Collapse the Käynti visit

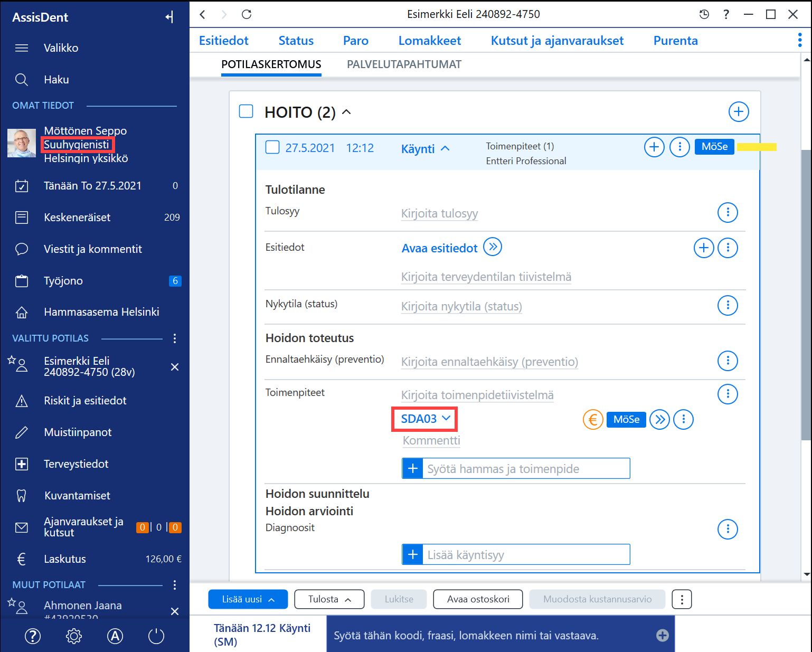tap(445, 148)
